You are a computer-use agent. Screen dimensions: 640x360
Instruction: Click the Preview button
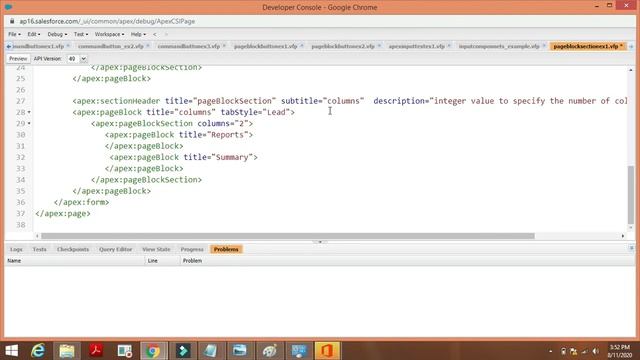18,59
